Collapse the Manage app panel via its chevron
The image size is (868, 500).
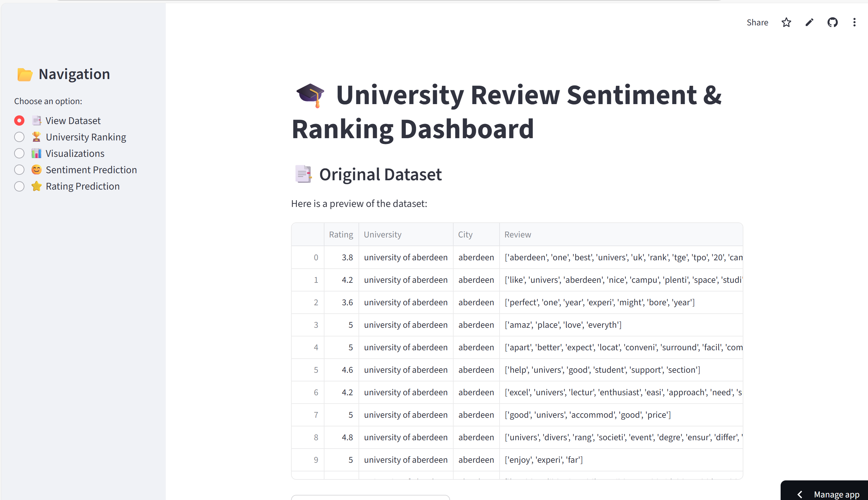800,494
